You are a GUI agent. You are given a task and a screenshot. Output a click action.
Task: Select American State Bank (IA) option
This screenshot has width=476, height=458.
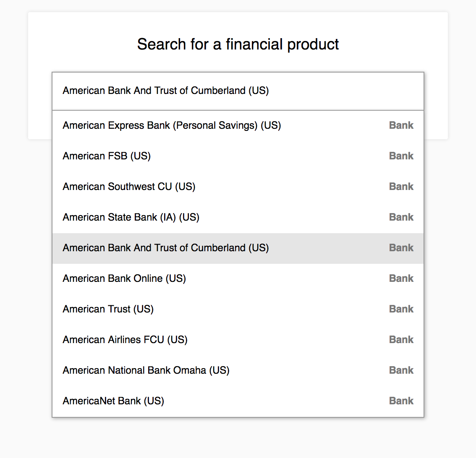(131, 217)
